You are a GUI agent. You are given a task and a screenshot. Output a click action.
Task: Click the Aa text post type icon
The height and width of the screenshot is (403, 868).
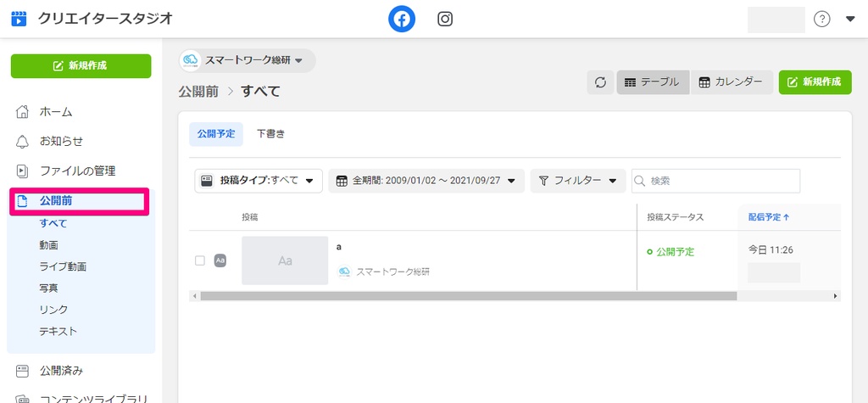point(220,260)
